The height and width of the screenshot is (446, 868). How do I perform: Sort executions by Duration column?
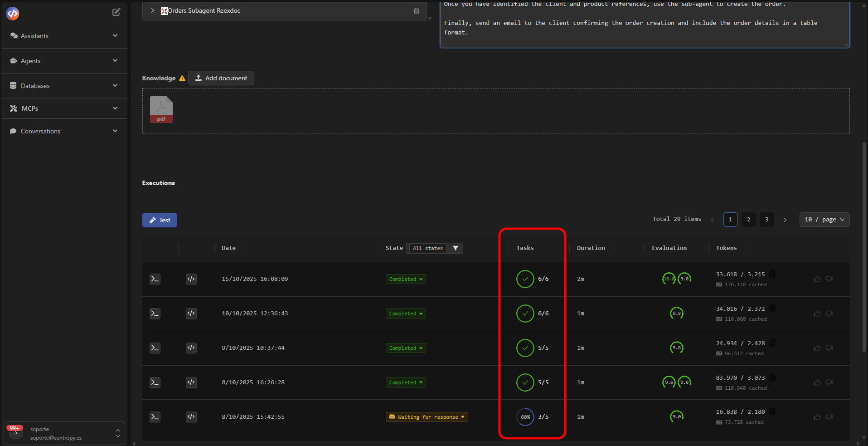tap(614, 248)
